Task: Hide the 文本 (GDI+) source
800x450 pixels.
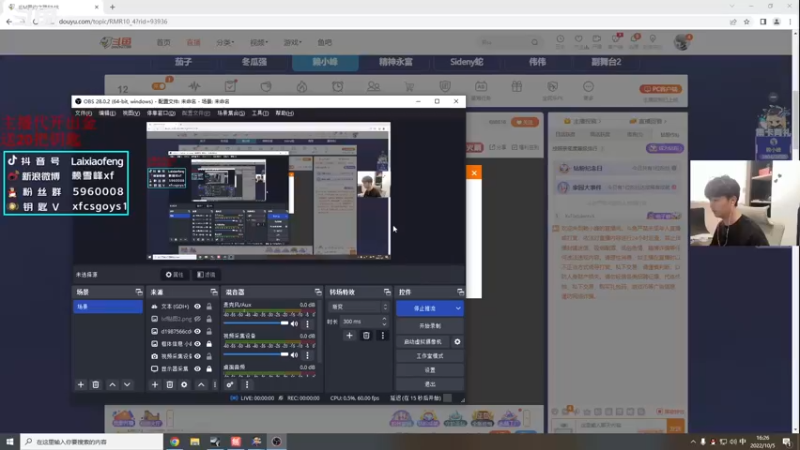Action: point(197,307)
